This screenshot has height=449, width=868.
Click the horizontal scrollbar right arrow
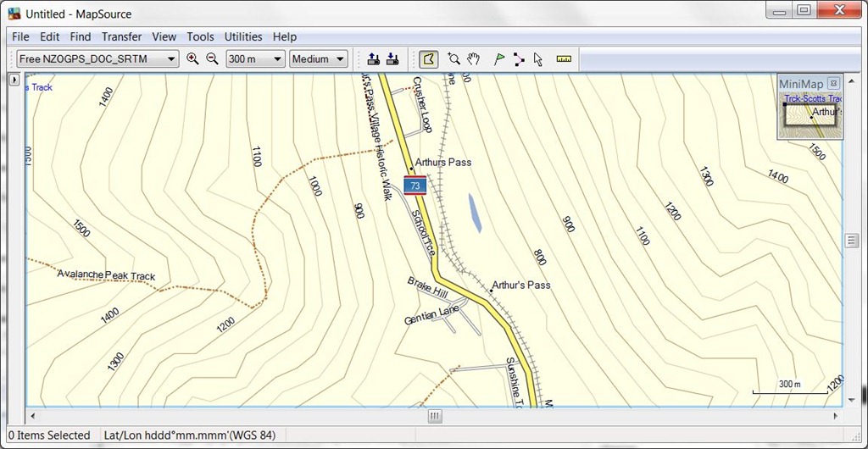pos(837,415)
